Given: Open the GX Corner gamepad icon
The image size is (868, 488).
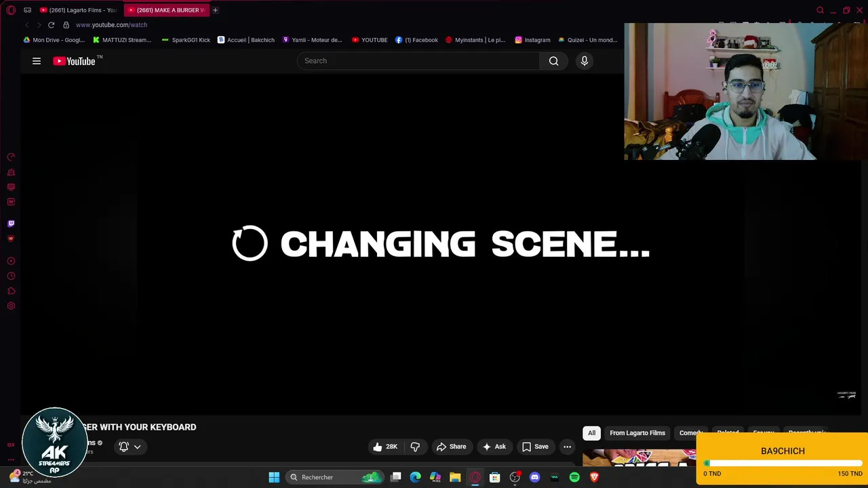Looking at the screenshot, I should [x=28, y=10].
